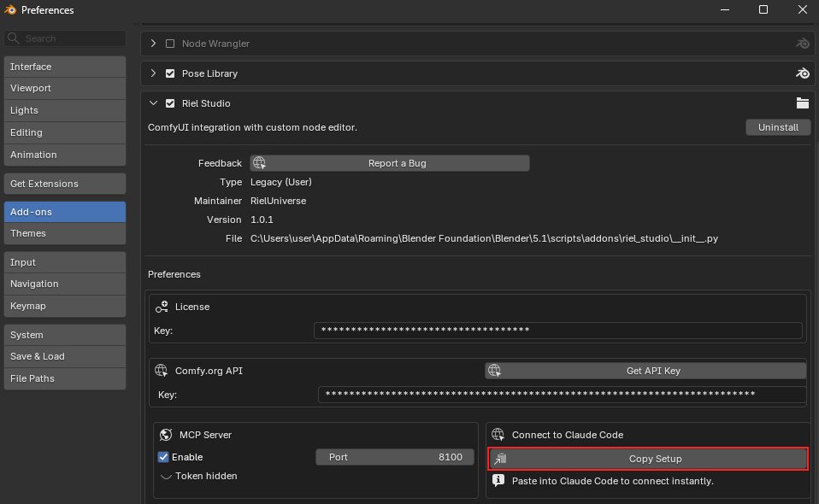Click the Blender logo in title bar

(x=10, y=10)
